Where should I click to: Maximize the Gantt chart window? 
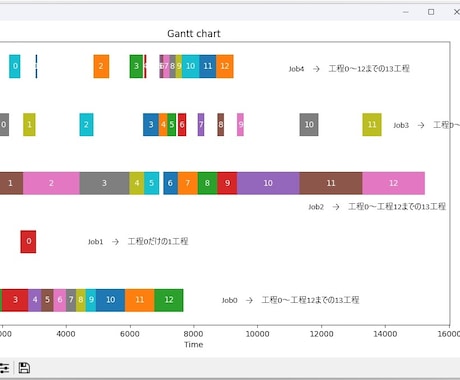coord(431,12)
